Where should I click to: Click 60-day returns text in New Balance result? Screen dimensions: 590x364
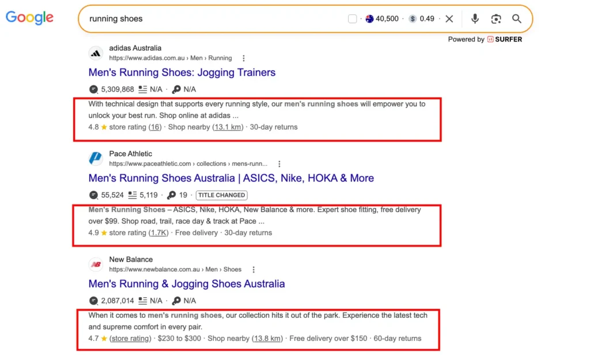point(398,339)
